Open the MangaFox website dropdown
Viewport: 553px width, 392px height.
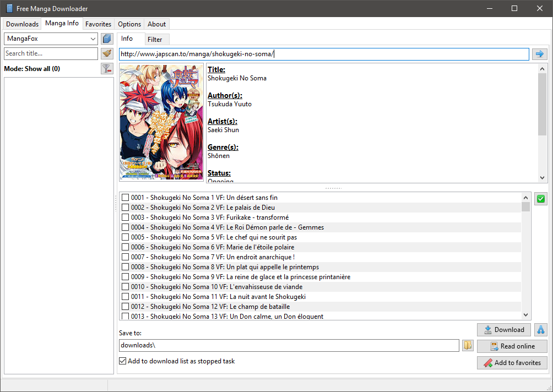[51, 39]
